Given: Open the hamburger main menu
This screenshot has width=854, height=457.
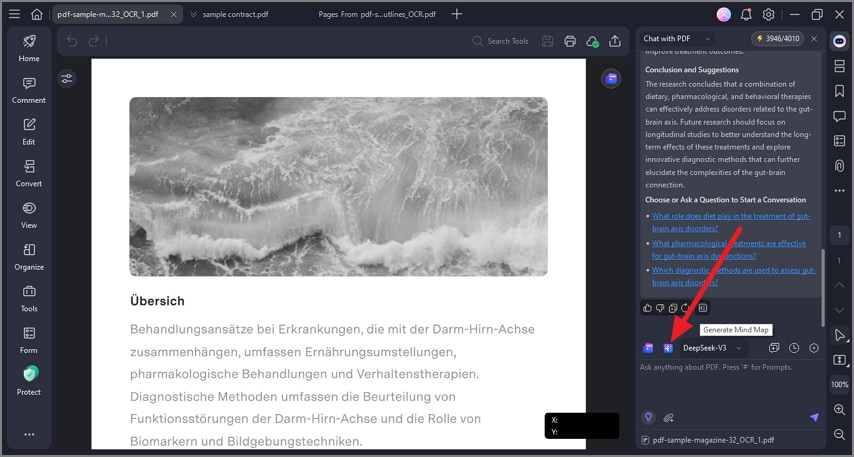Looking at the screenshot, I should tap(15, 14).
